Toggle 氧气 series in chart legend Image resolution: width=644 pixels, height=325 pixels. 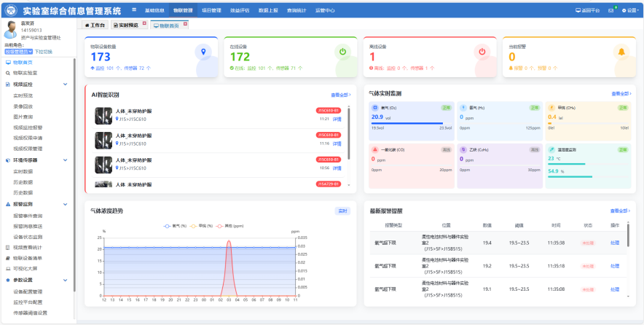coord(172,226)
